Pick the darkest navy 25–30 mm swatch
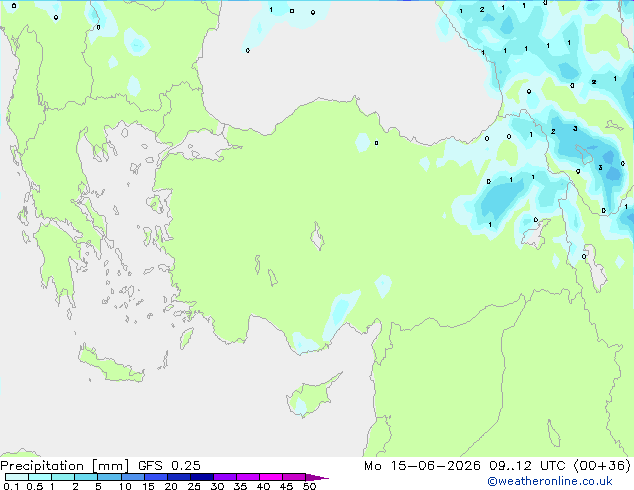This screenshot has width=634, height=490. [x=202, y=477]
